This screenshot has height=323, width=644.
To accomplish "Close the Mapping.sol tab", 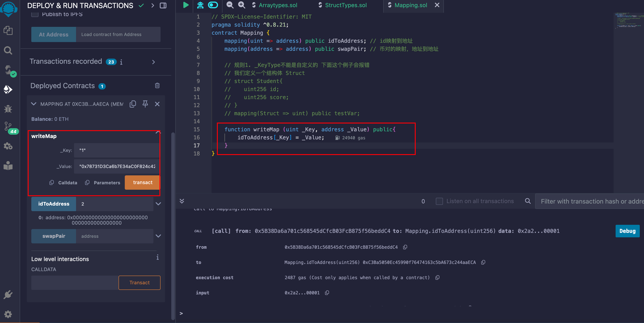I will pyautogui.click(x=437, y=5).
